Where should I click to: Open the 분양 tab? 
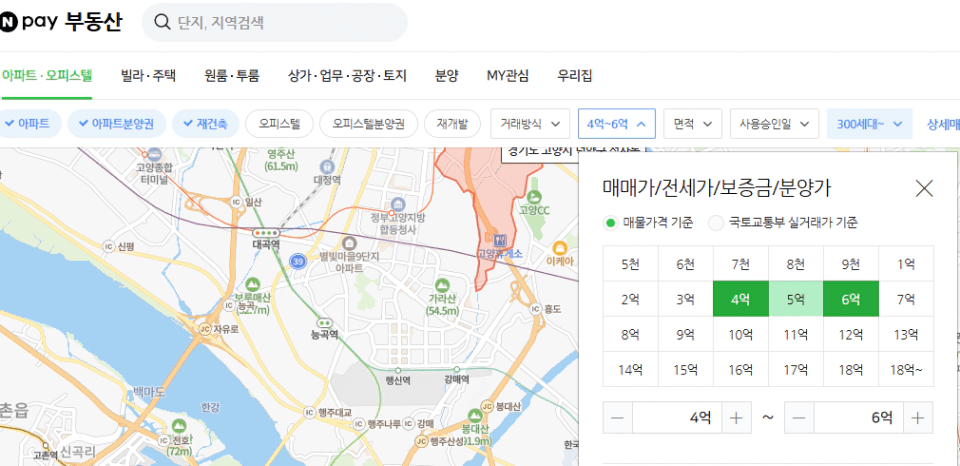click(x=446, y=75)
